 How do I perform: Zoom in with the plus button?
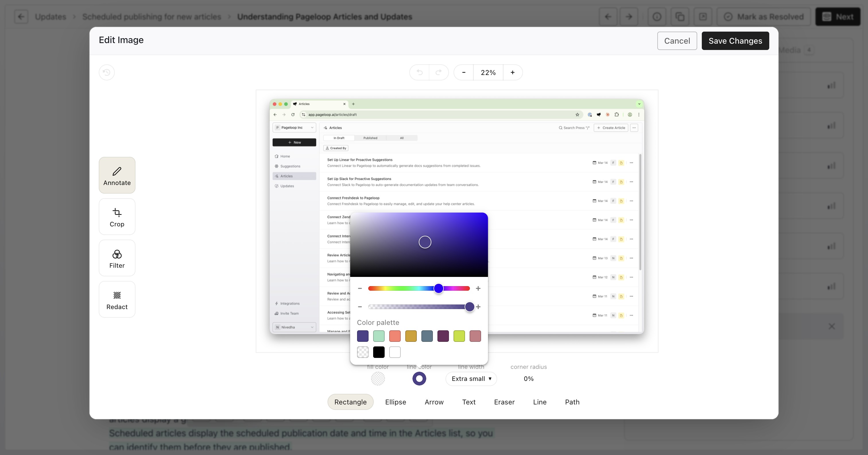[x=513, y=72]
